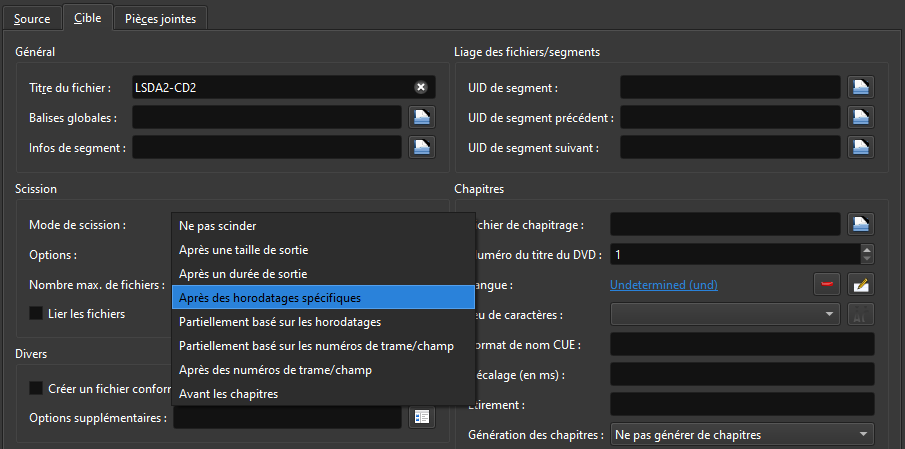
Task: Open file browser for UID de segment
Action: pos(861,88)
